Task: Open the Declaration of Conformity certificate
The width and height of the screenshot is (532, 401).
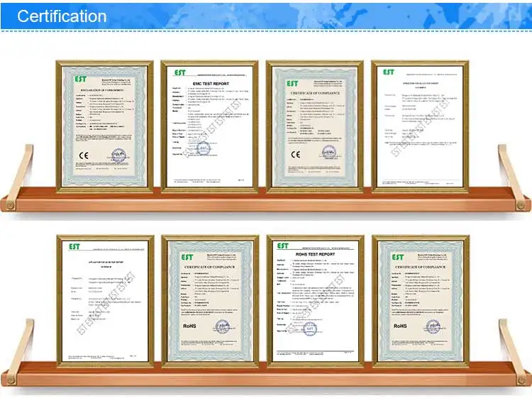Action: point(104,126)
